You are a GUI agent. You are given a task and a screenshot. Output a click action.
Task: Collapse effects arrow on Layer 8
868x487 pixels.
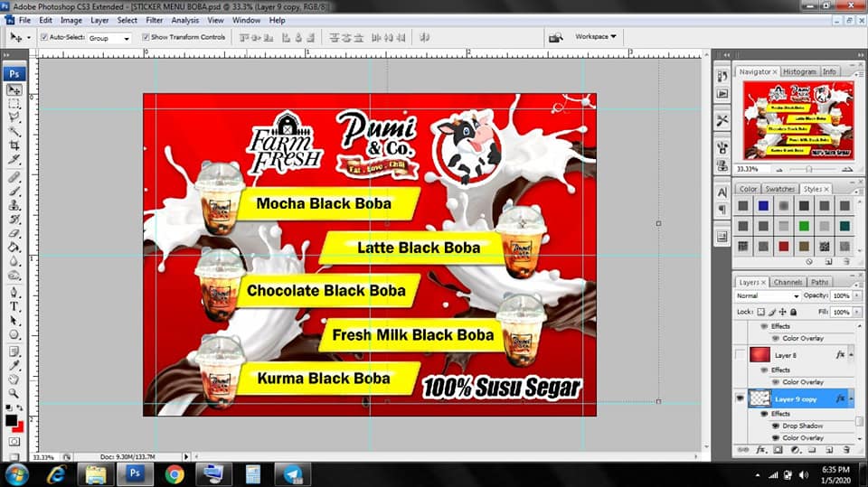(851, 355)
